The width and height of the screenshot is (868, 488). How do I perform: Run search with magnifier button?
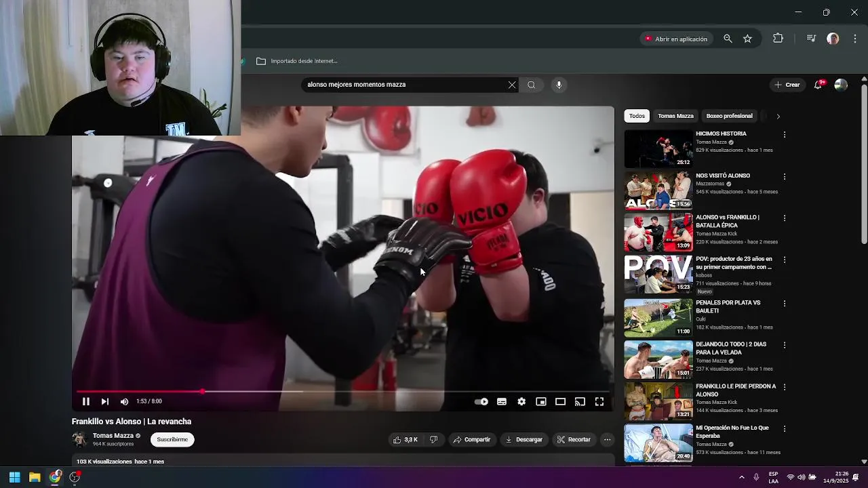pos(532,85)
